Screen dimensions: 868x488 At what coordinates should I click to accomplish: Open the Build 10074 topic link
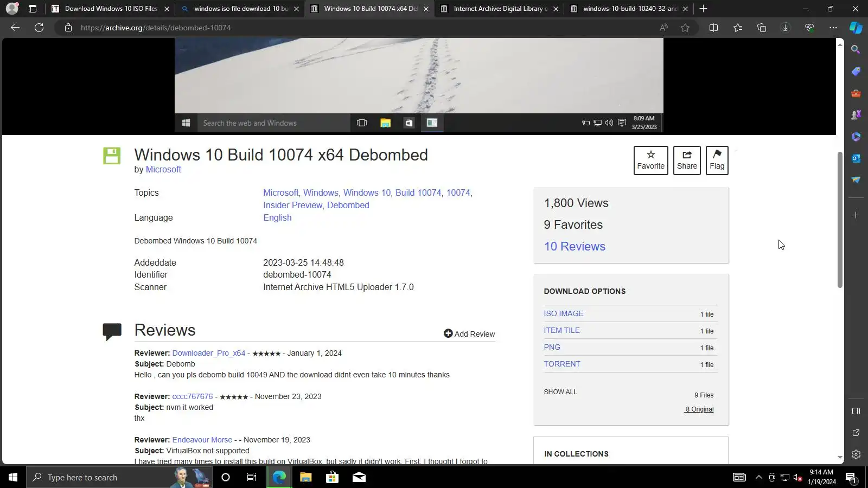tap(418, 193)
